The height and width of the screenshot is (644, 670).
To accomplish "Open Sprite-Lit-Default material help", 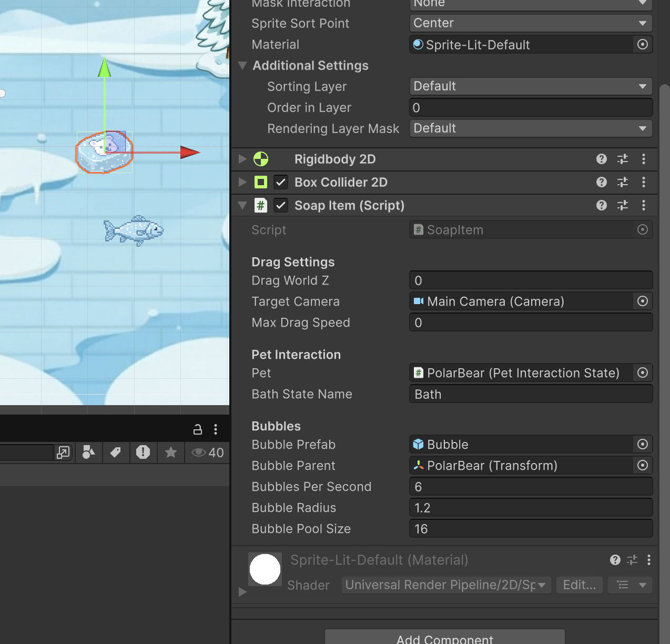I will (x=615, y=560).
